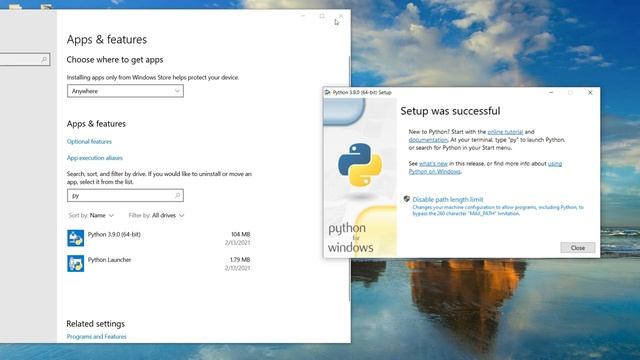Open the what's new link
This screenshot has height=360, width=640.
433,164
